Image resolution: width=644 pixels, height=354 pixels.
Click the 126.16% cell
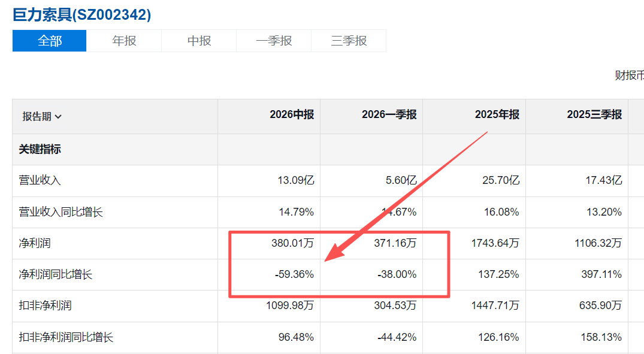tap(498, 337)
